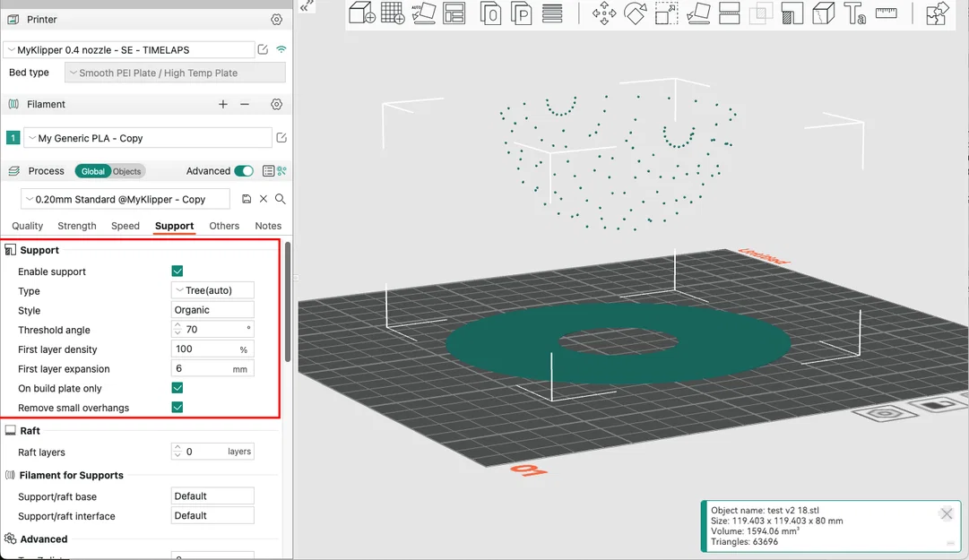Discard process preset changes X icon
Image resolution: width=969 pixels, height=560 pixels.
click(x=264, y=199)
